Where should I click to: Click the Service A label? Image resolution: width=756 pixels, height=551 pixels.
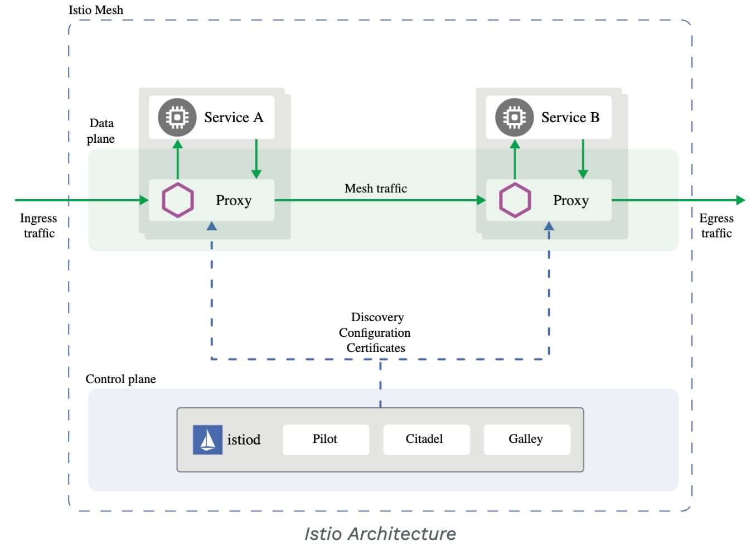coord(234,117)
